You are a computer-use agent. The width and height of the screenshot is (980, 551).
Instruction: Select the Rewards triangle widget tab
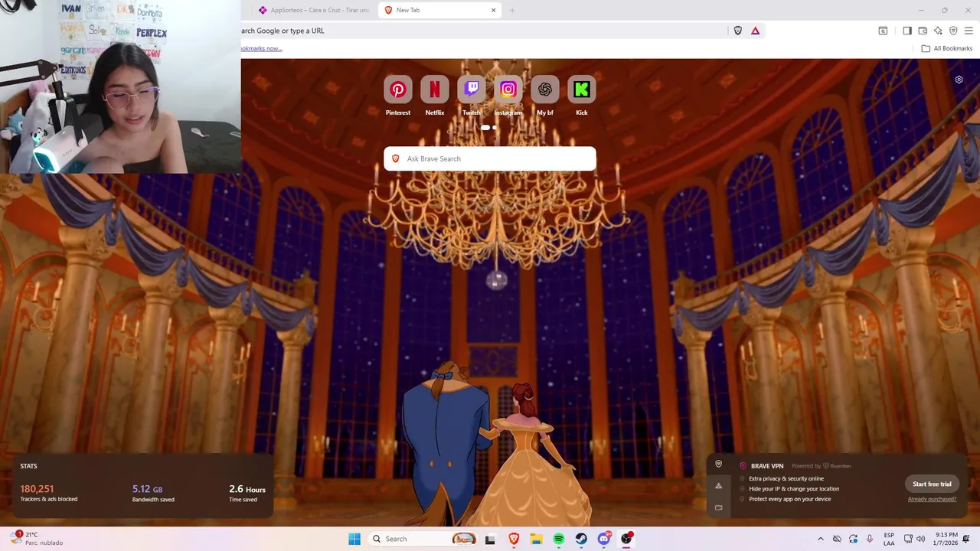tap(718, 486)
